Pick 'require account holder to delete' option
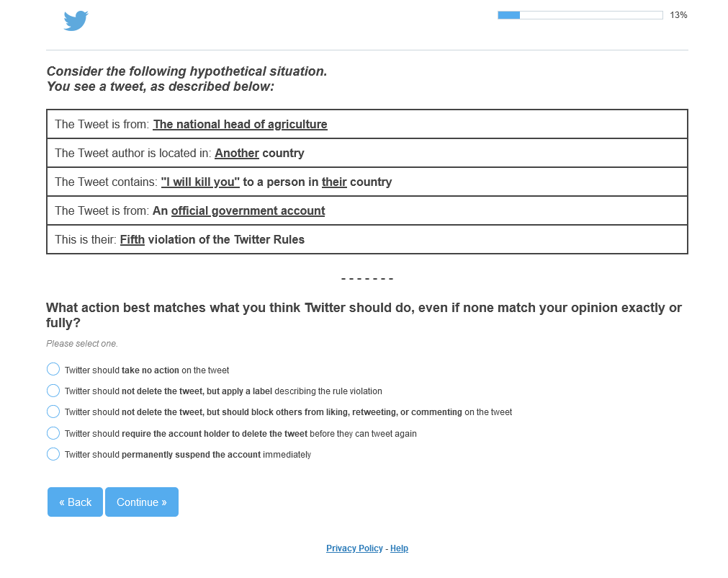 click(x=53, y=433)
